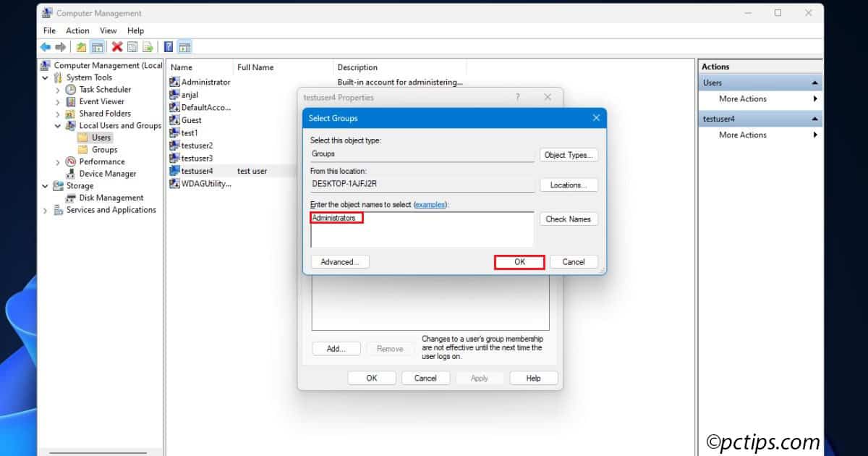The width and height of the screenshot is (868, 456).
Task: Select the DefaultAcco... user account icon
Action: click(174, 107)
